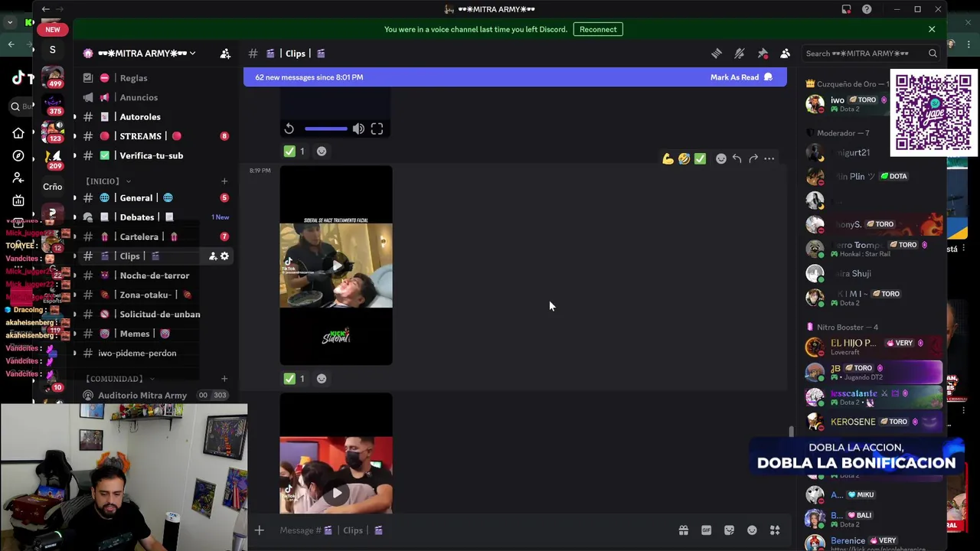
Task: Open member KEROSENE's profile
Action: 873,422
